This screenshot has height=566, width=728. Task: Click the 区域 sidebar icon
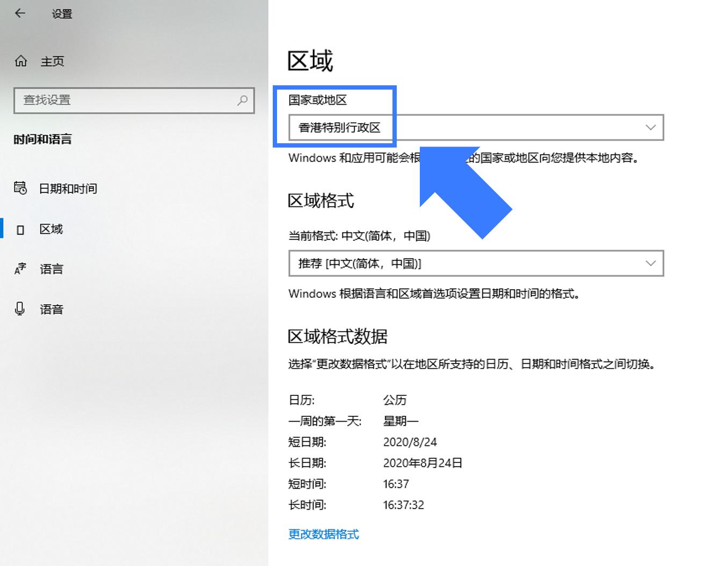pyautogui.click(x=20, y=229)
